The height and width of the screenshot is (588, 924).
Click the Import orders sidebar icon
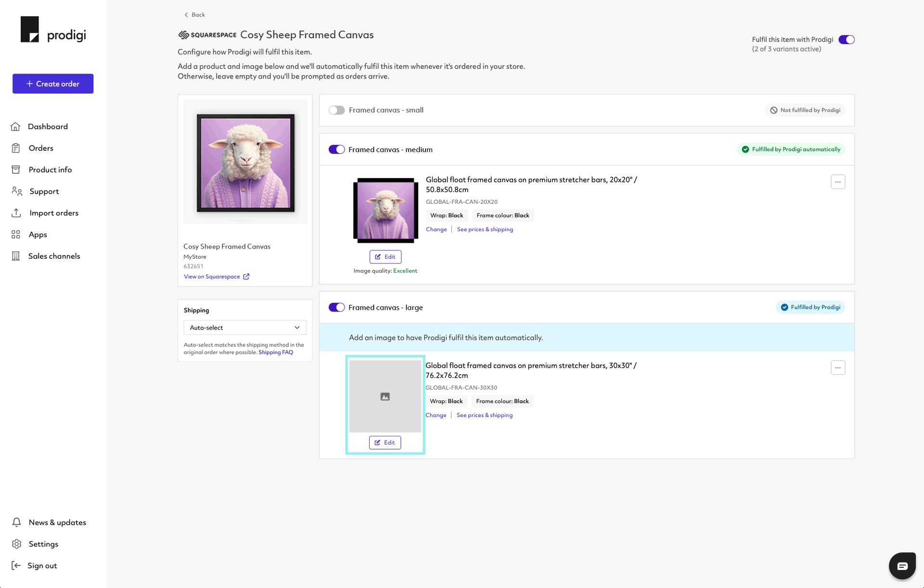(16, 213)
